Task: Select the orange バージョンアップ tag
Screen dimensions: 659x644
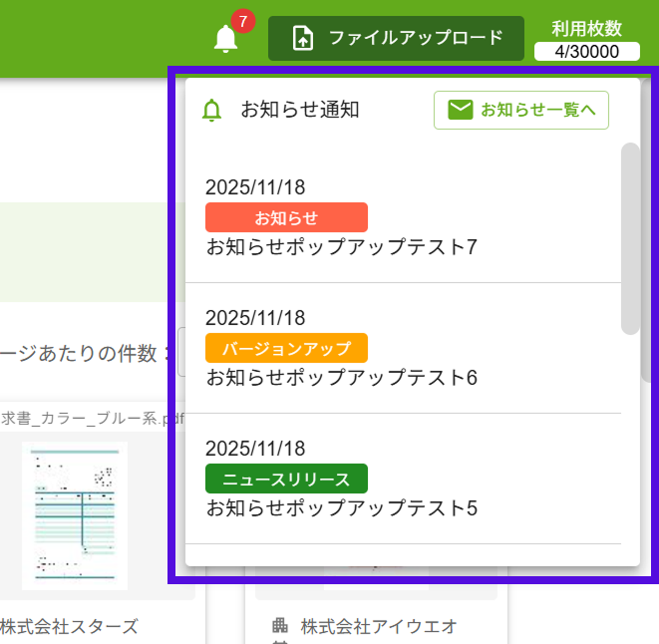Action: tap(286, 348)
